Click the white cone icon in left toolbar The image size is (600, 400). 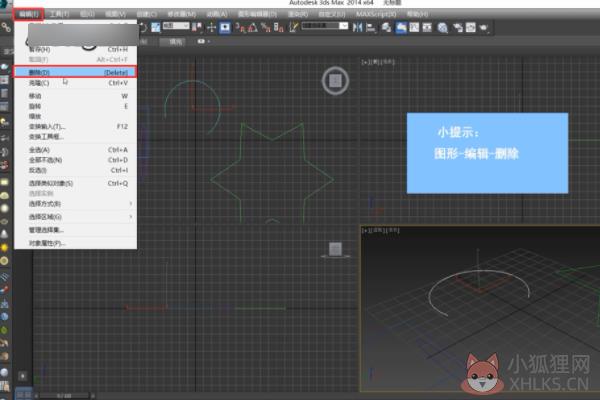(x=5, y=234)
